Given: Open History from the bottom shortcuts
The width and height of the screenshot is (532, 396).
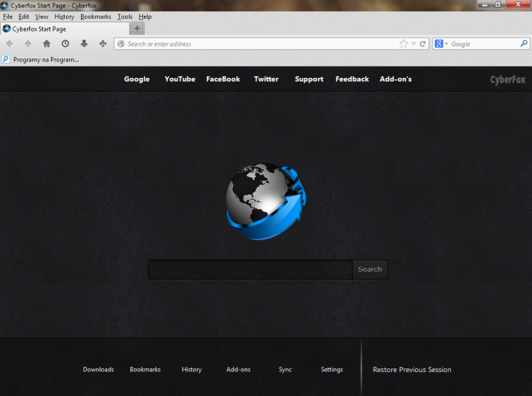Looking at the screenshot, I should click(x=192, y=370).
